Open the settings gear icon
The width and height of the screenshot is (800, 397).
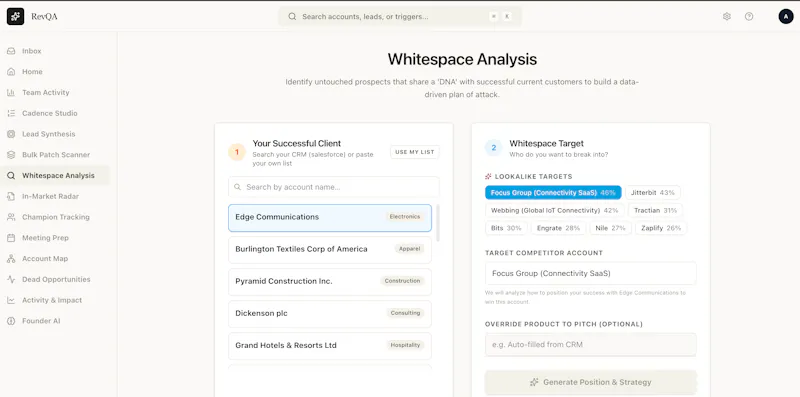[727, 16]
